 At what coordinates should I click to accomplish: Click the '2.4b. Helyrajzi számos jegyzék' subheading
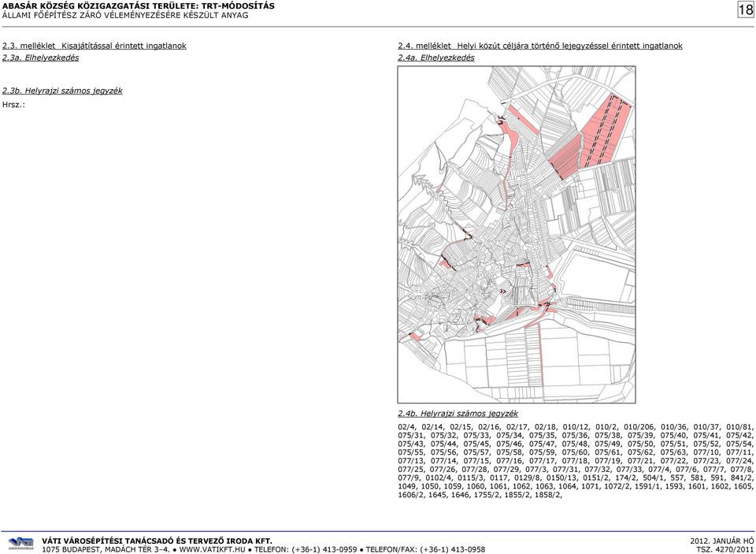pyautogui.click(x=458, y=414)
